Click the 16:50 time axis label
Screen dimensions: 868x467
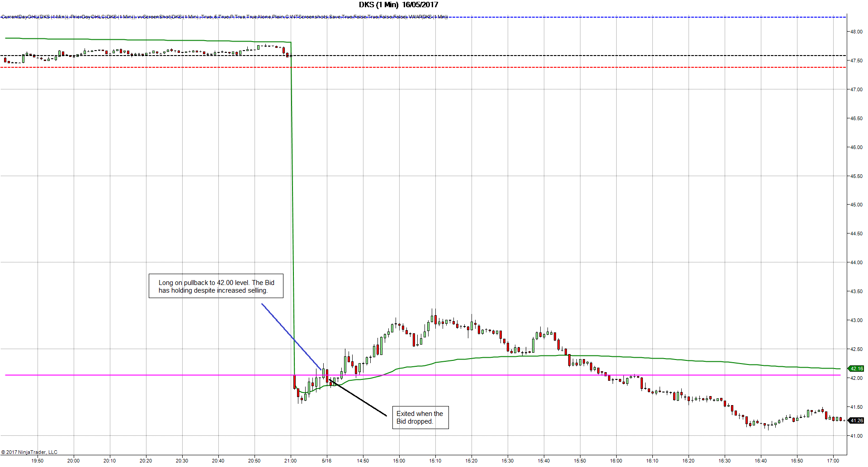[x=797, y=461]
